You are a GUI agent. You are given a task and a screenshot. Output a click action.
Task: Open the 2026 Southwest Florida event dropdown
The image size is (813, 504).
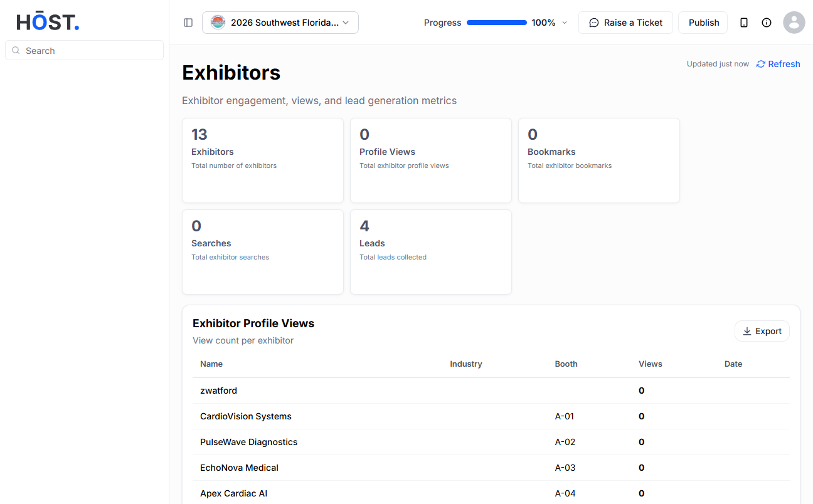point(280,23)
